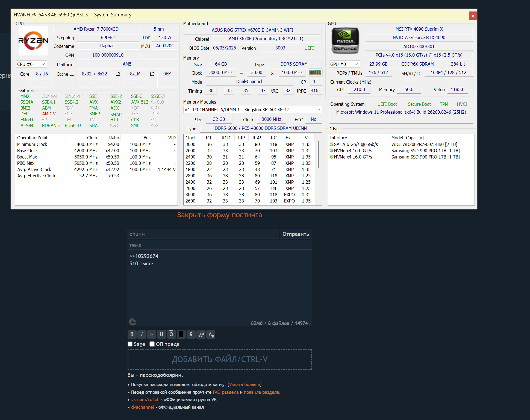Click the AMD-V feature label
The width and height of the screenshot is (530, 420).
(49, 114)
